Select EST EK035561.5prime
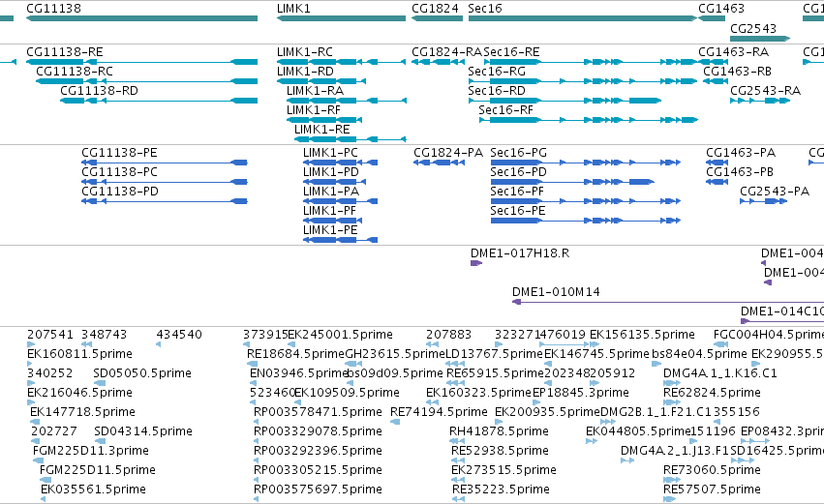Screen dimensions: 824x504 coord(94,489)
